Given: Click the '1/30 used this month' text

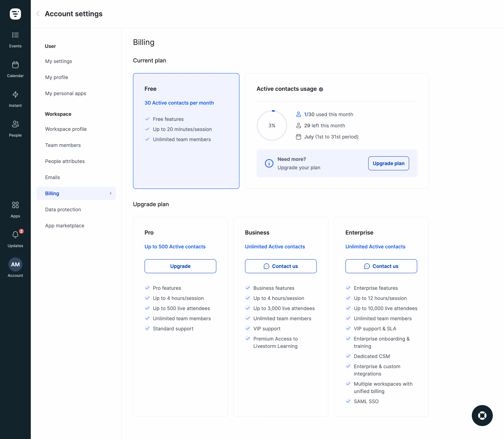Looking at the screenshot, I should point(328,114).
